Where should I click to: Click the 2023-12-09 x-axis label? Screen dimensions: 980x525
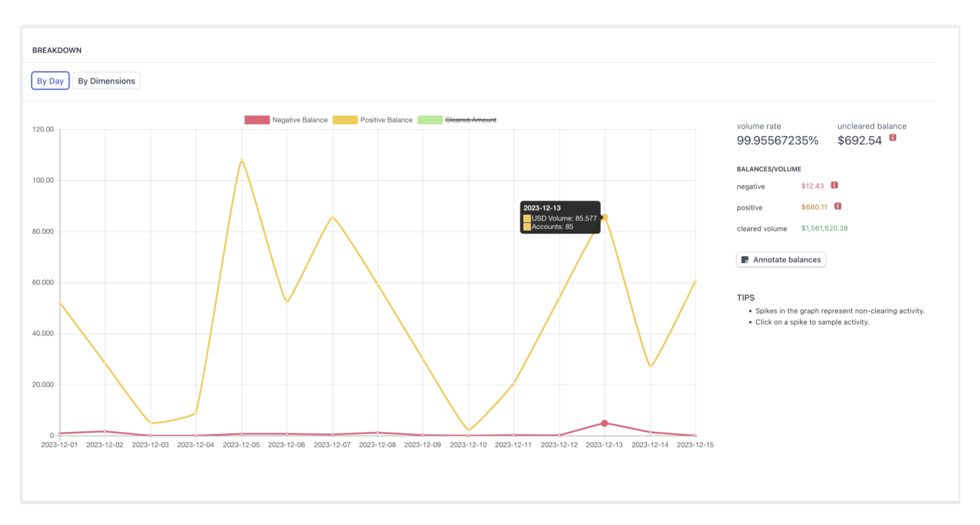[x=422, y=445]
